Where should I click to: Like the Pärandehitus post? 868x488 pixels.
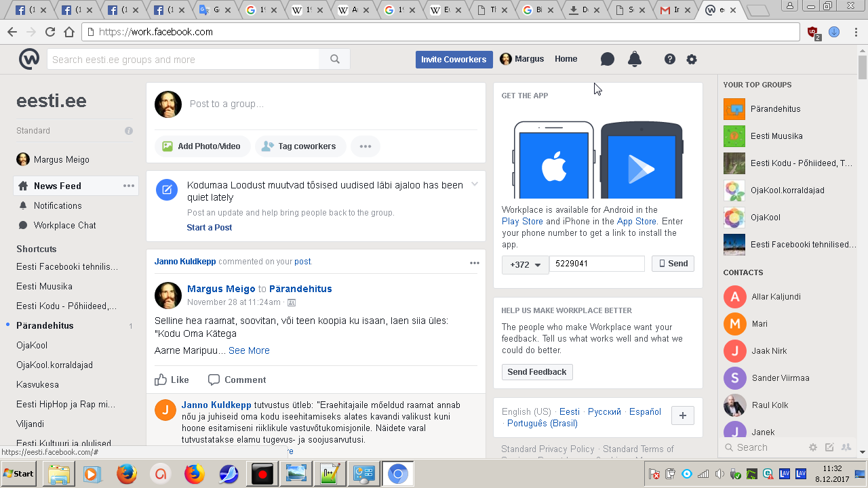172,380
